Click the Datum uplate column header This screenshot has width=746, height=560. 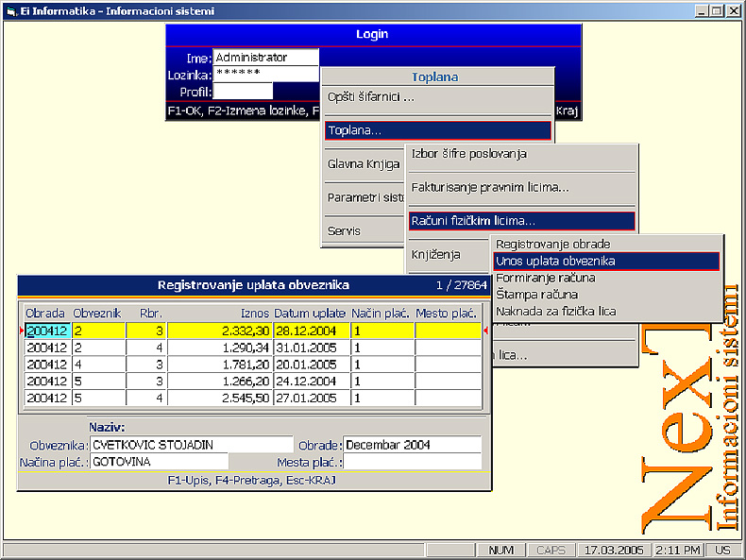[310, 313]
